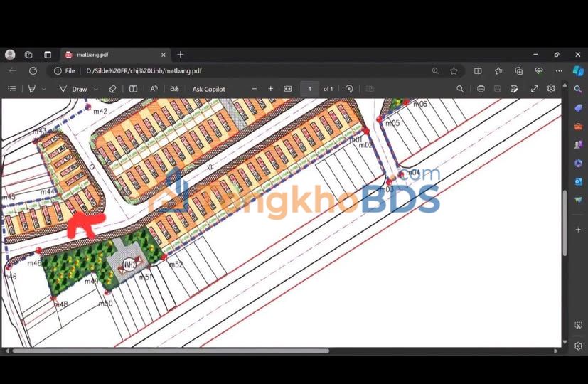This screenshot has width=588, height=384.
Task: Expand the Highlight color dropdown arrow
Action: click(x=44, y=89)
